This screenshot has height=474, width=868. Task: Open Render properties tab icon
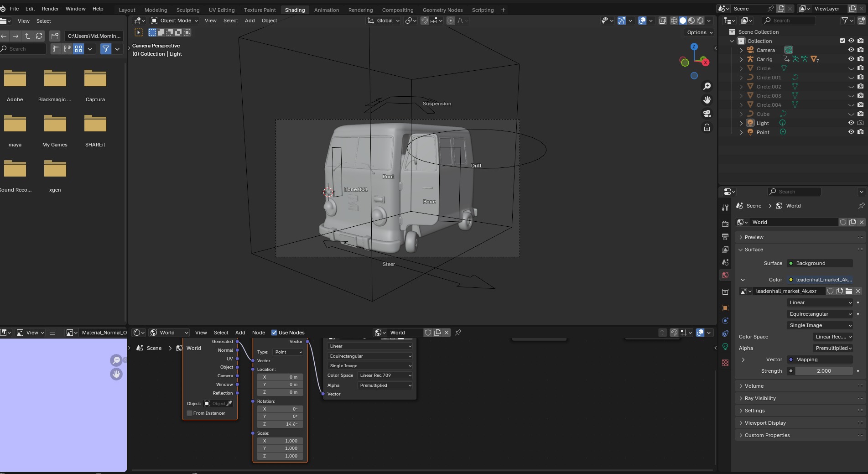tap(725, 224)
